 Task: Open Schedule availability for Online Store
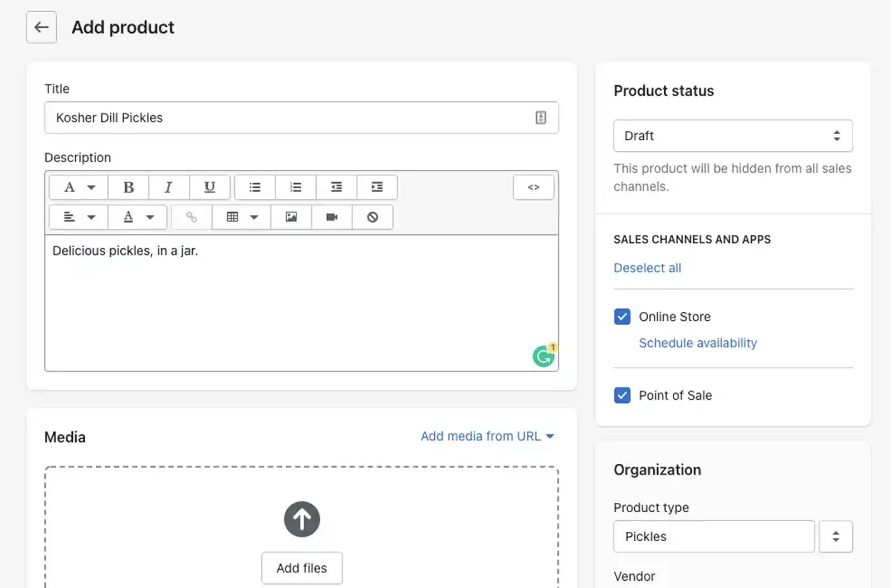(698, 343)
